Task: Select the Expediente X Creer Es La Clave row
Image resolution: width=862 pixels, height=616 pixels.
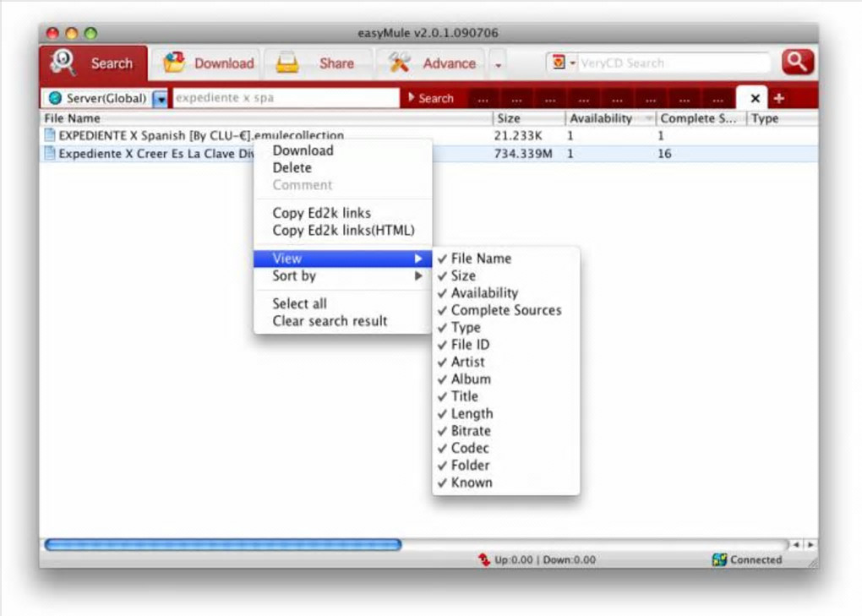Action: click(x=428, y=153)
